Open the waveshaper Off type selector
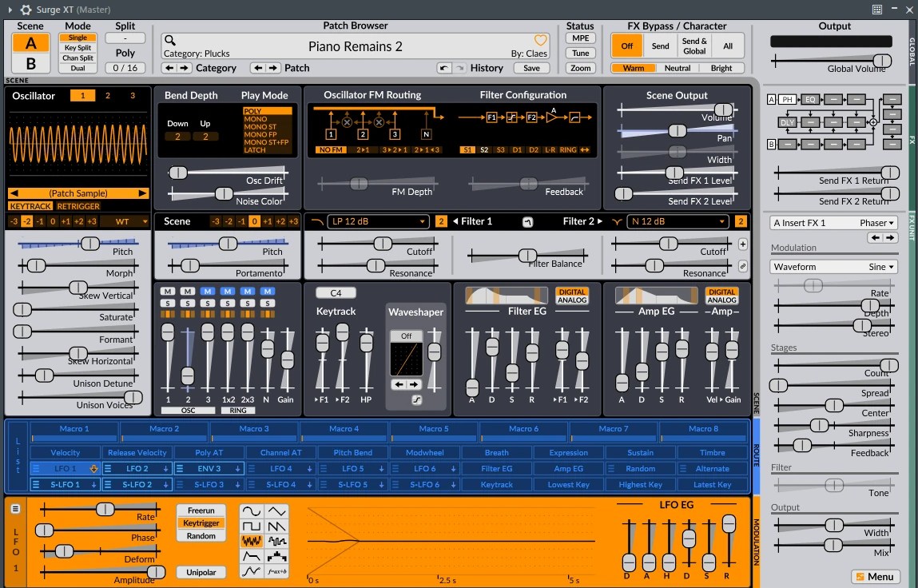The width and height of the screenshot is (918, 588). (x=407, y=336)
